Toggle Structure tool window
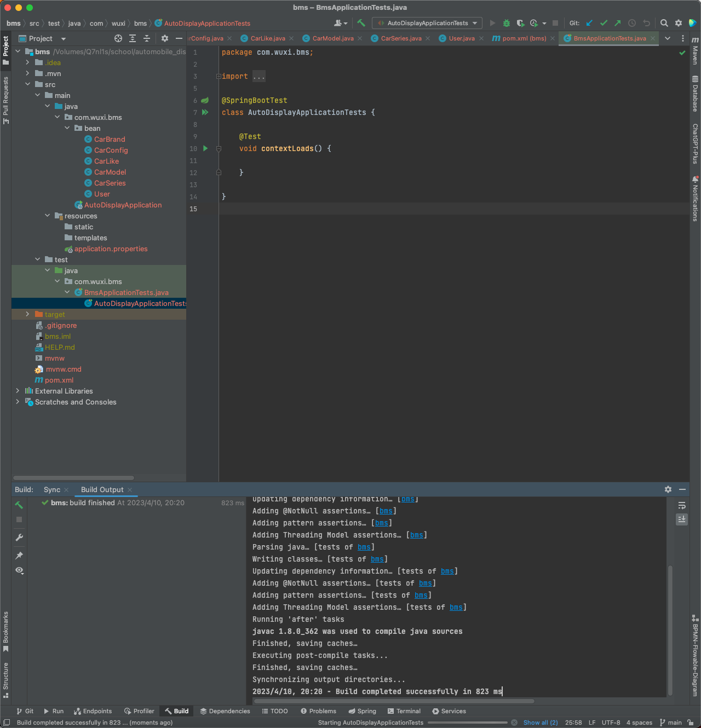Viewport: 701px width, 728px height. click(5, 680)
